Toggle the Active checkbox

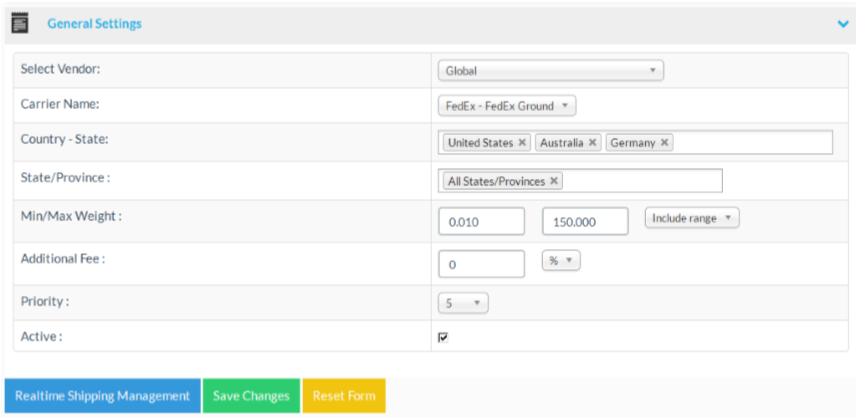(x=443, y=337)
